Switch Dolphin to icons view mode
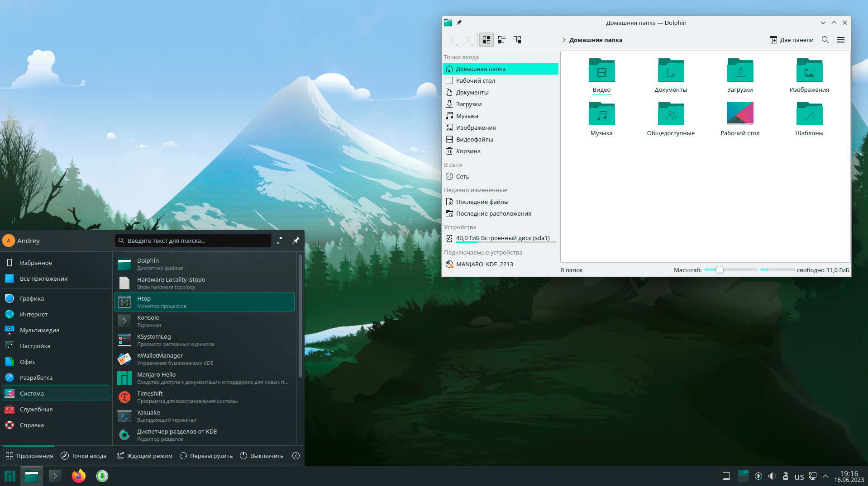 [486, 40]
